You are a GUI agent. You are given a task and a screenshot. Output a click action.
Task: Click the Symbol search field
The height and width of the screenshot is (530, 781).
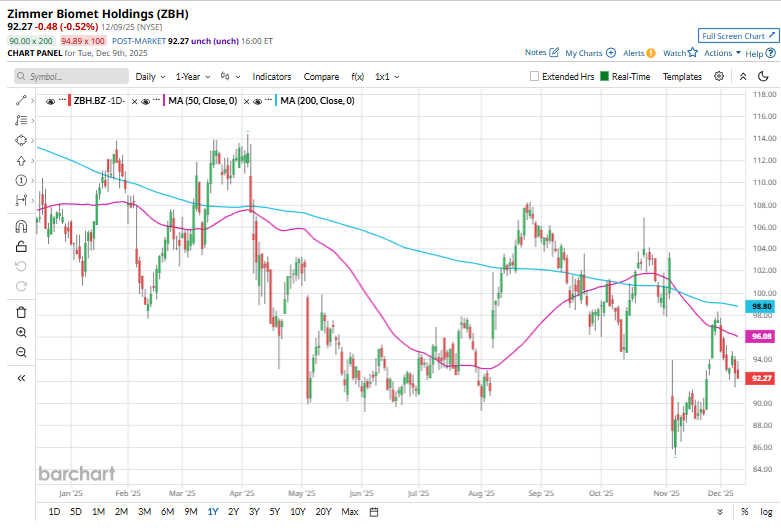[x=70, y=76]
